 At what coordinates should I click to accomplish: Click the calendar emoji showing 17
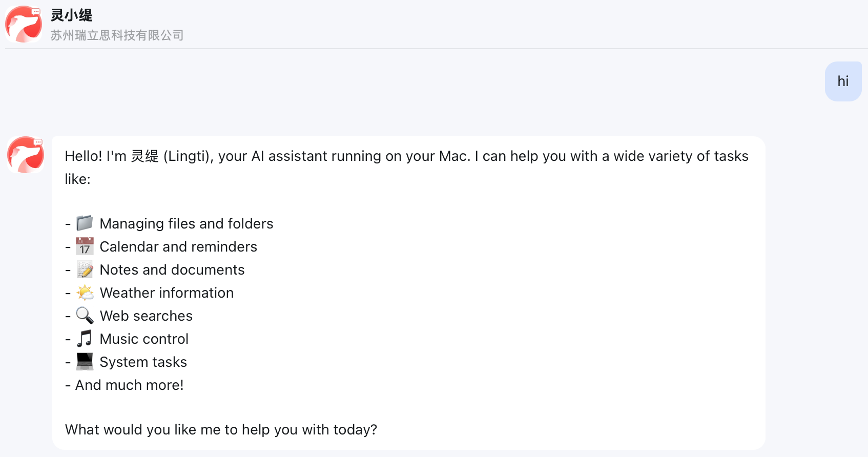click(x=85, y=246)
